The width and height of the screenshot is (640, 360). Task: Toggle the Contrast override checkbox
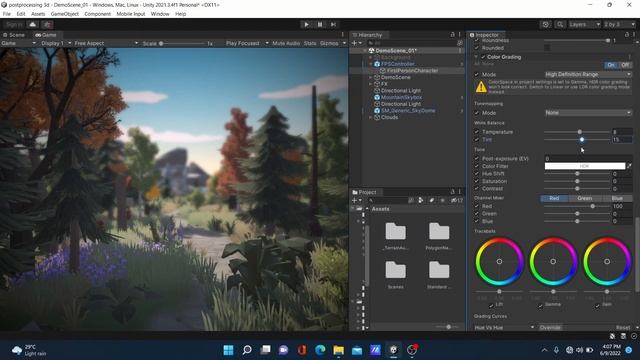pyautogui.click(x=476, y=189)
